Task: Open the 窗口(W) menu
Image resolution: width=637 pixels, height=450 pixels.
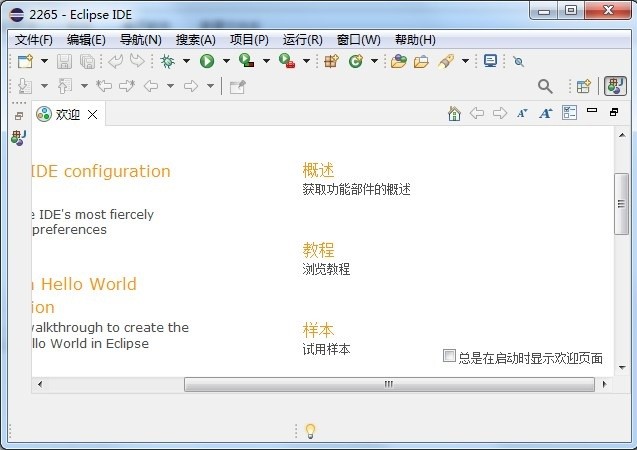Action: coord(359,40)
